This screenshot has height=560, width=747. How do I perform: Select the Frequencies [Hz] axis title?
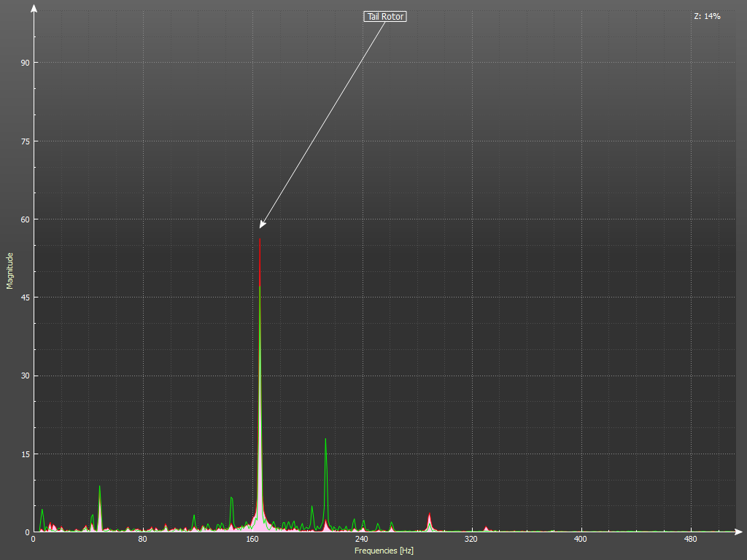pyautogui.click(x=384, y=551)
